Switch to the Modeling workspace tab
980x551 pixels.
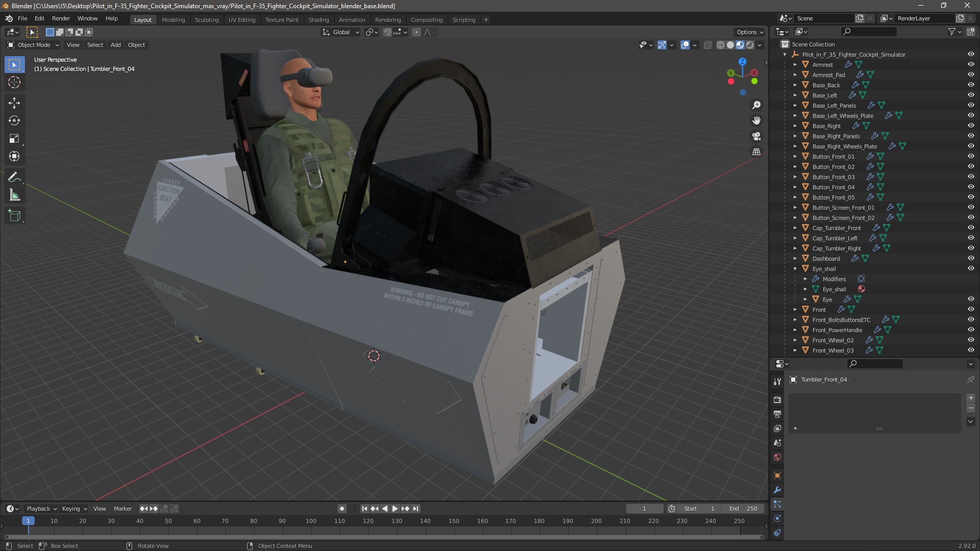pos(173,20)
